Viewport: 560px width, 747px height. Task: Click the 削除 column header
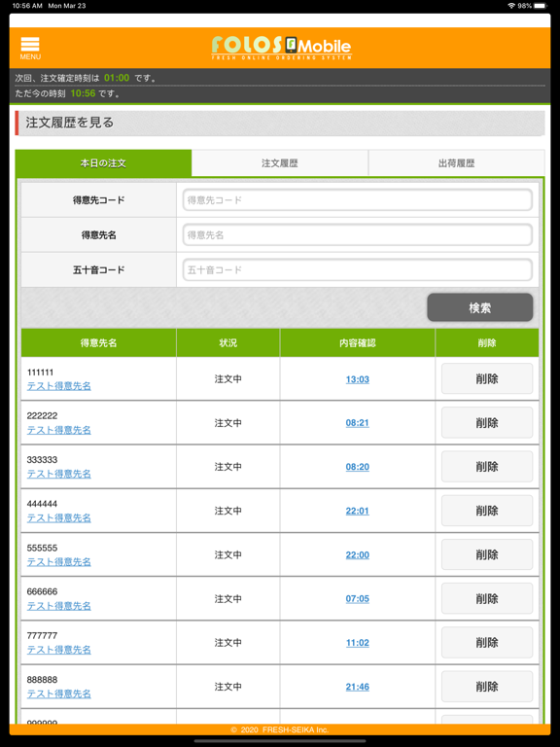coord(487,342)
